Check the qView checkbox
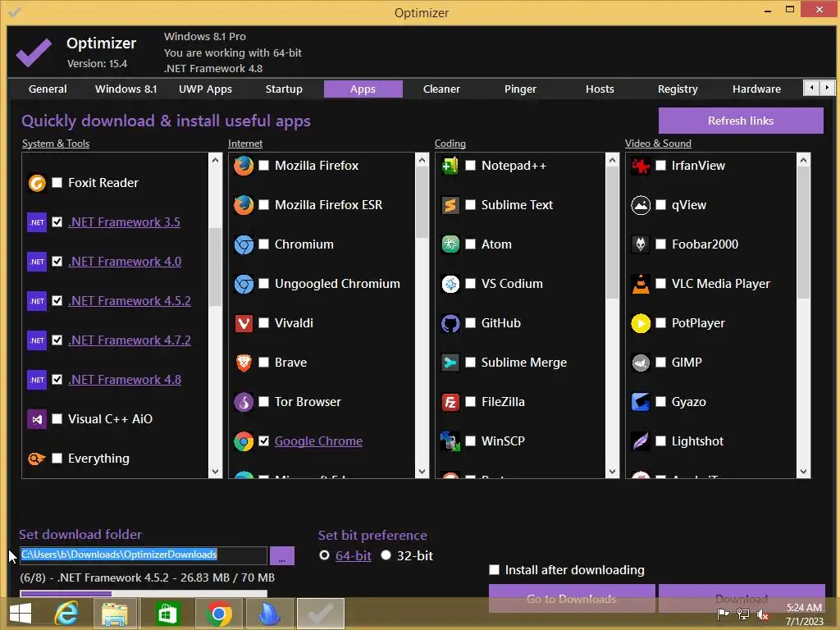Screen dimensions: 840x630 pos(661,205)
